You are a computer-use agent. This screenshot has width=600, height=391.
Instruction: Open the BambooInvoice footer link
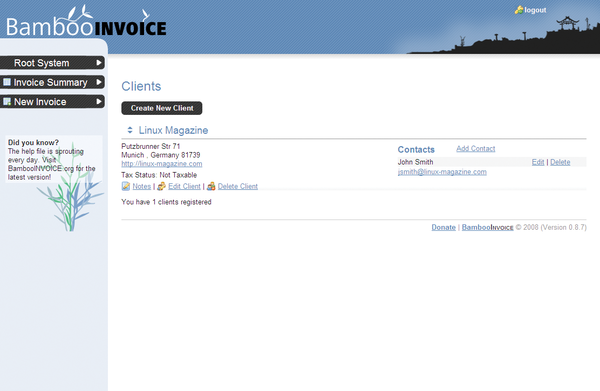click(x=488, y=227)
